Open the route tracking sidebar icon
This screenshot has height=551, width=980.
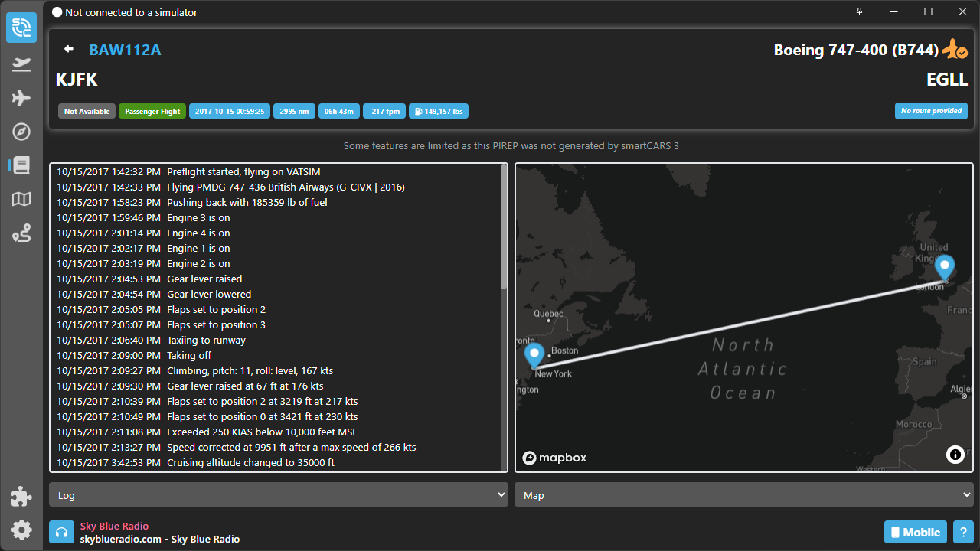point(21,233)
